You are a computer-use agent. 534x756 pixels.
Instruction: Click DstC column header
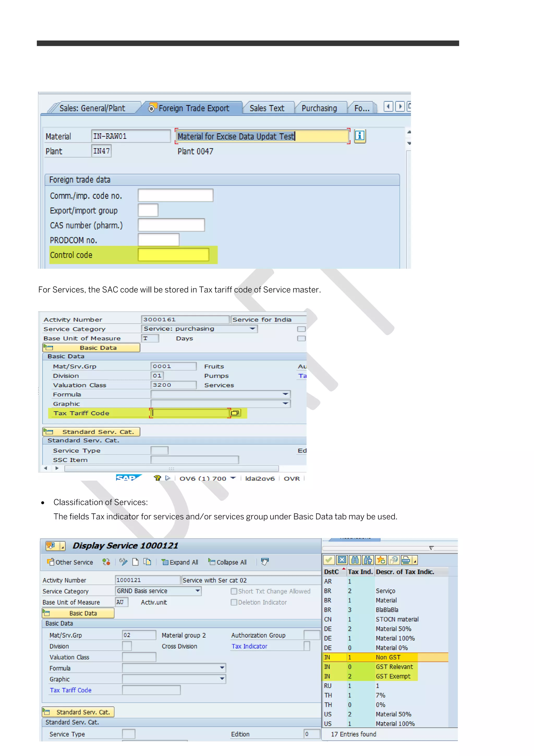click(334, 572)
